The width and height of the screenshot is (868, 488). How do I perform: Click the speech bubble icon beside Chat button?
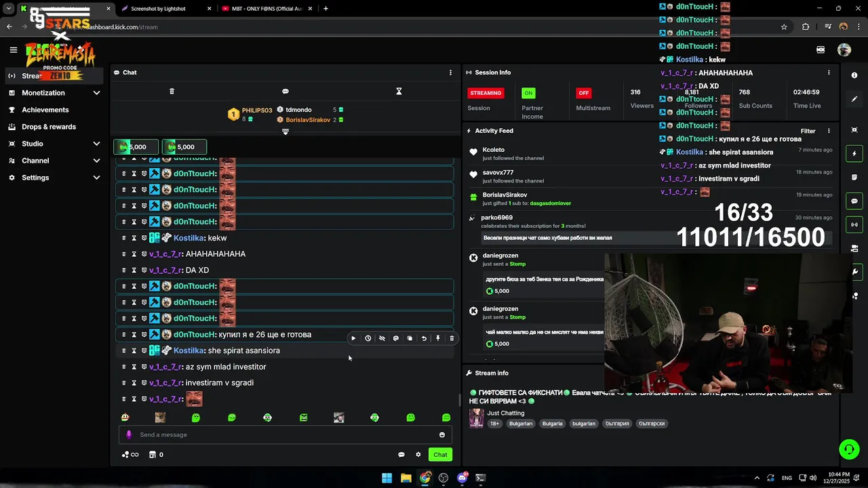(x=401, y=455)
